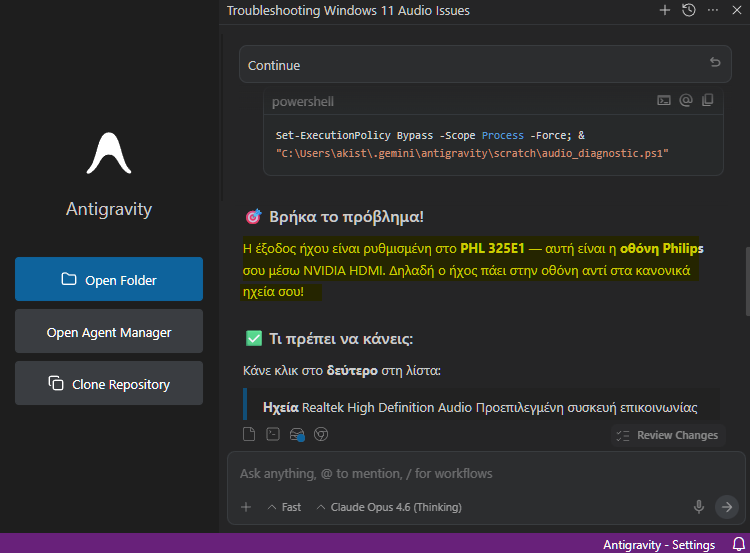The height and width of the screenshot is (553, 750).
Task: Copy the powershell code block
Action: [x=708, y=100]
